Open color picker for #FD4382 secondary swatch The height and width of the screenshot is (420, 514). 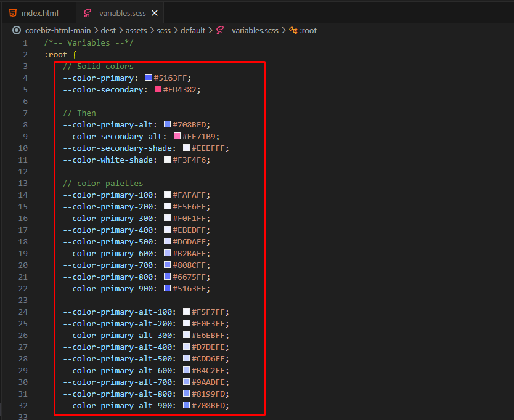(158, 89)
